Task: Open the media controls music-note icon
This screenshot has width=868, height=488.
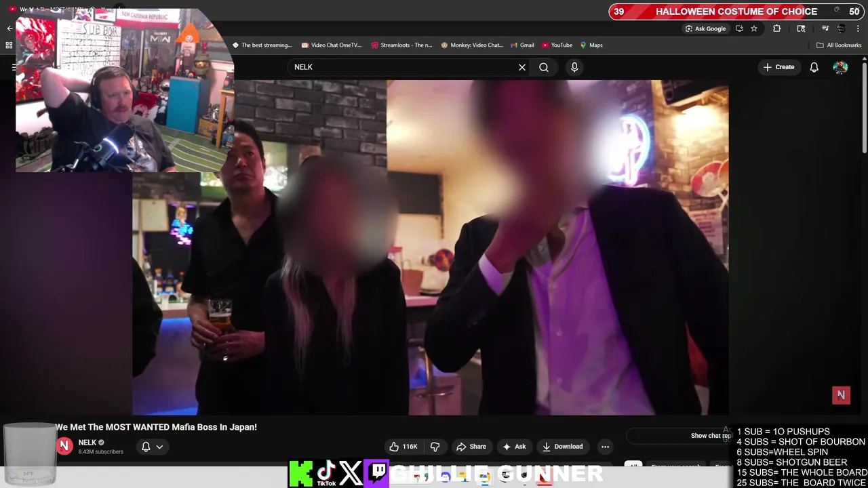Action: click(x=825, y=28)
